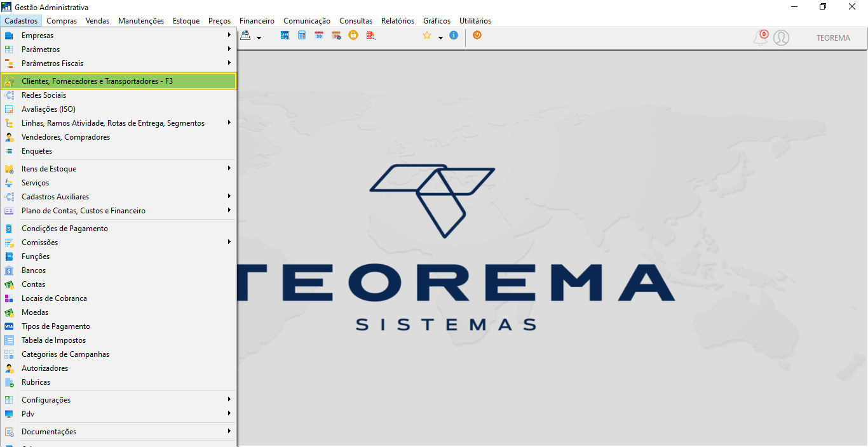Select Tipos de Pagamento entry
Image resolution: width=868 pixels, height=447 pixels.
pyautogui.click(x=119, y=326)
